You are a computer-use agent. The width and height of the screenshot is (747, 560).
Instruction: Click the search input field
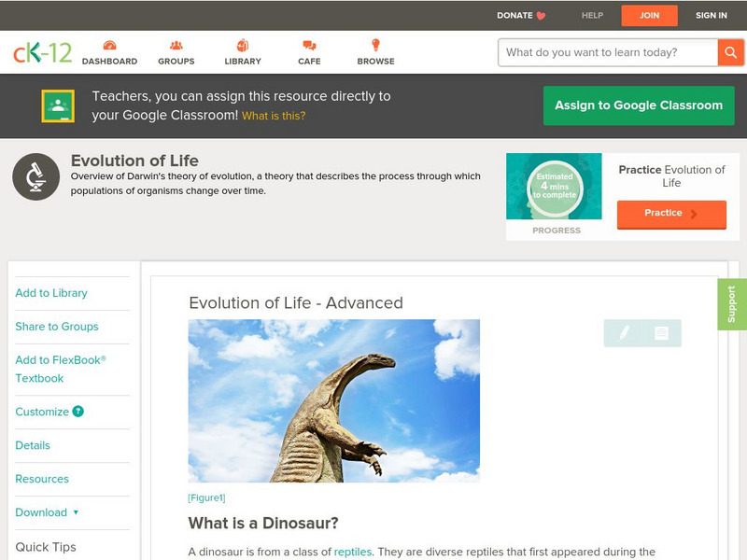608,52
